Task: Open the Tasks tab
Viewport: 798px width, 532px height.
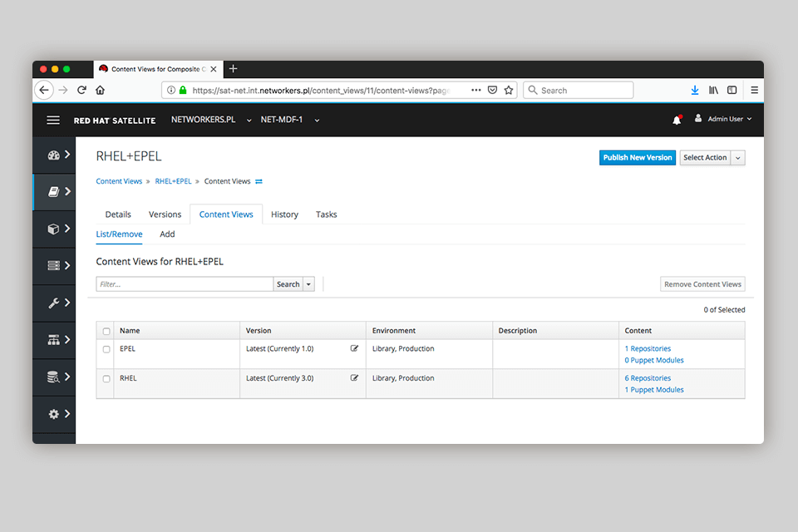Action: pyautogui.click(x=326, y=214)
